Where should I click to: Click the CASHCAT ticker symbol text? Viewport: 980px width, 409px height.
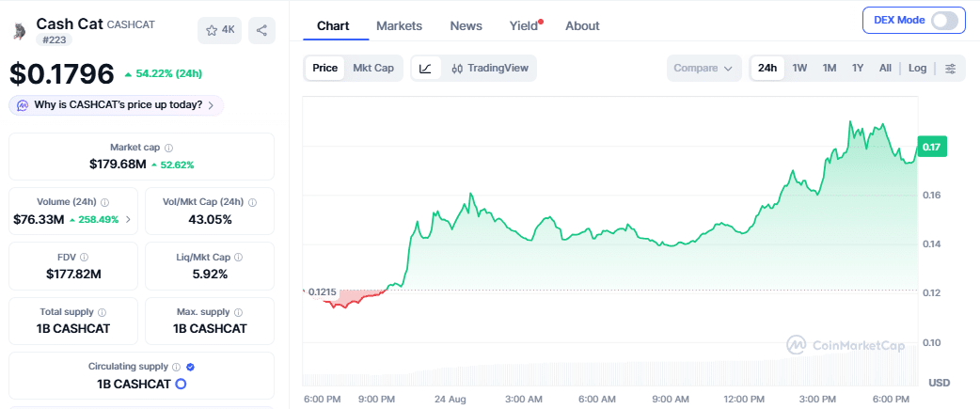132,25
